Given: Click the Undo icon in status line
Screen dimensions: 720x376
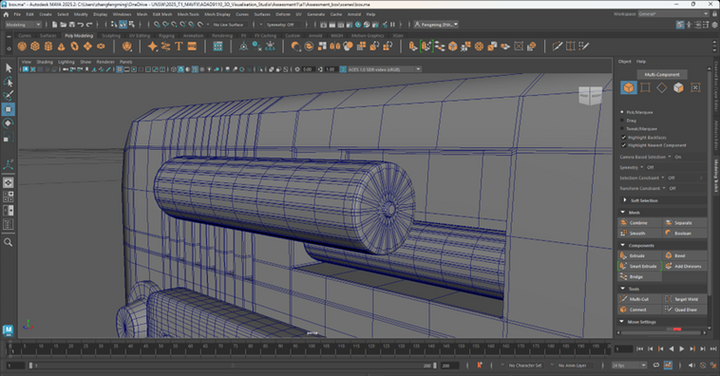Looking at the screenshot, I should point(81,25).
